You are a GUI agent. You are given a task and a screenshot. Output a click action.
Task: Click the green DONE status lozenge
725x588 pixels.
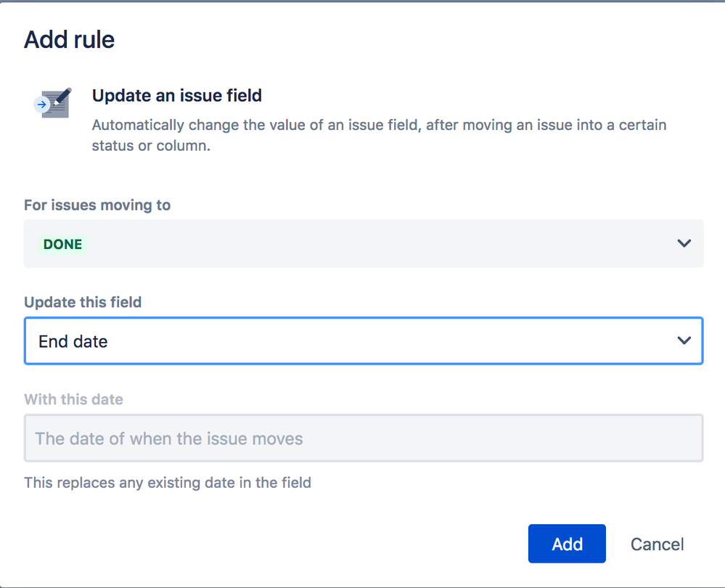[63, 244]
